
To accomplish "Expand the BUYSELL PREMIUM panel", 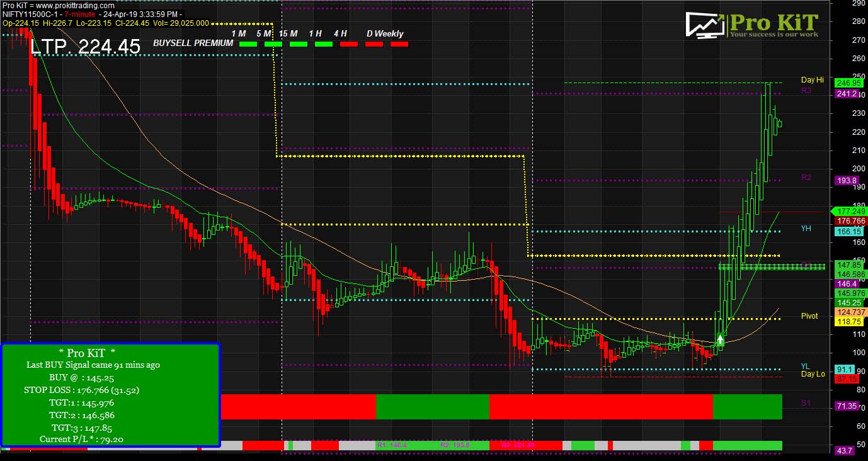I will [192, 44].
